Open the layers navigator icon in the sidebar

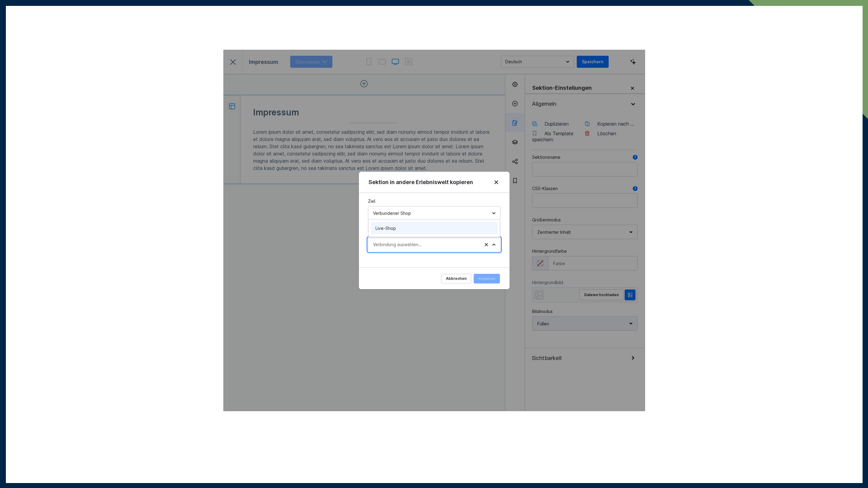(515, 142)
